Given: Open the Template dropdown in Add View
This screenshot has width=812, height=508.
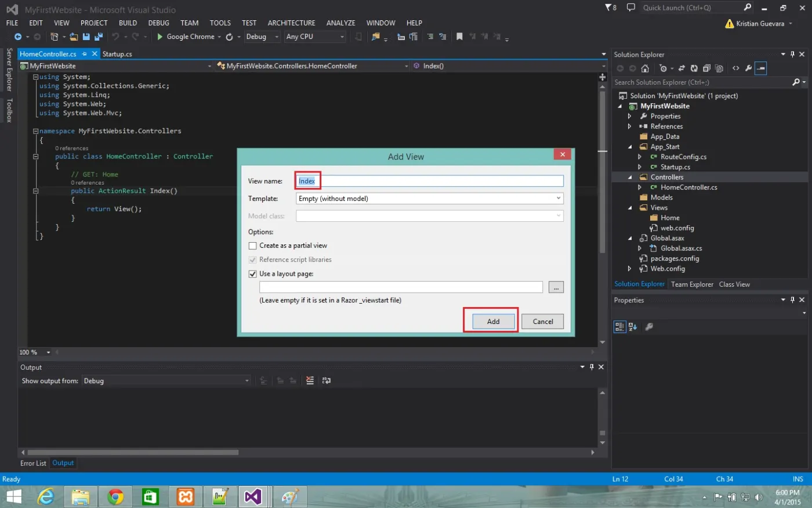Looking at the screenshot, I should [x=430, y=199].
